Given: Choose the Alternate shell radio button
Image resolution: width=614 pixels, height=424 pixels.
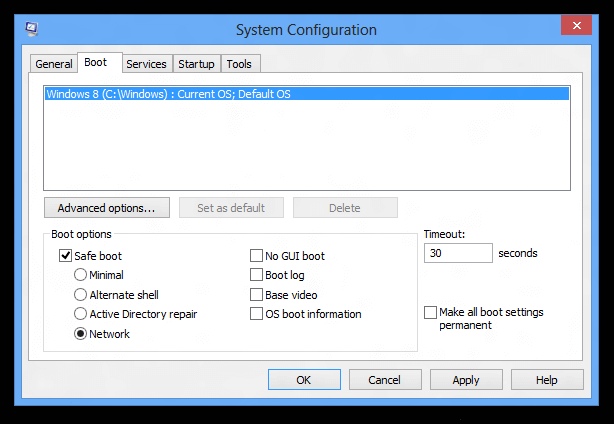Looking at the screenshot, I should pos(80,294).
